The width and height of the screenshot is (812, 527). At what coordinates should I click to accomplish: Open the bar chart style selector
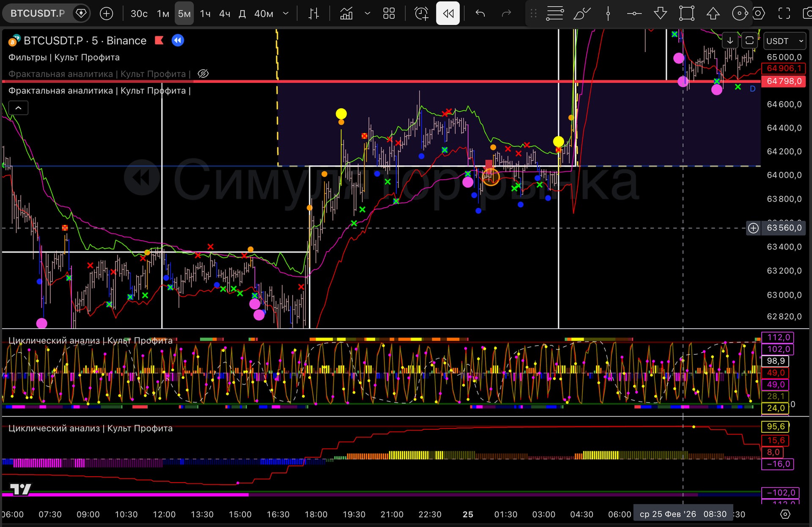click(x=313, y=14)
